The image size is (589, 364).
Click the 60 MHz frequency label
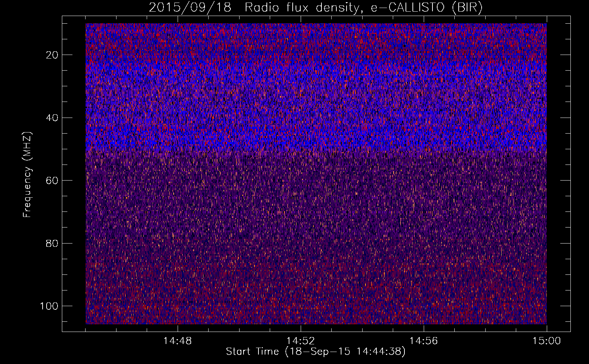(52, 181)
